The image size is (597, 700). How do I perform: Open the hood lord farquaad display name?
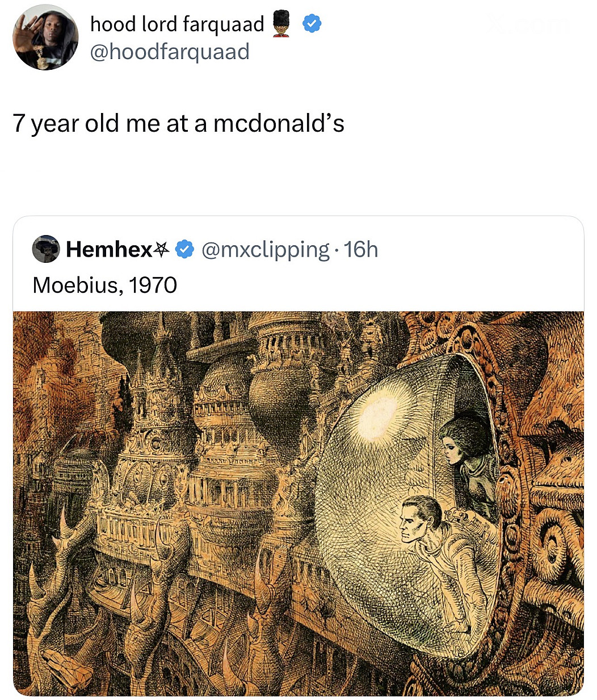point(177,24)
